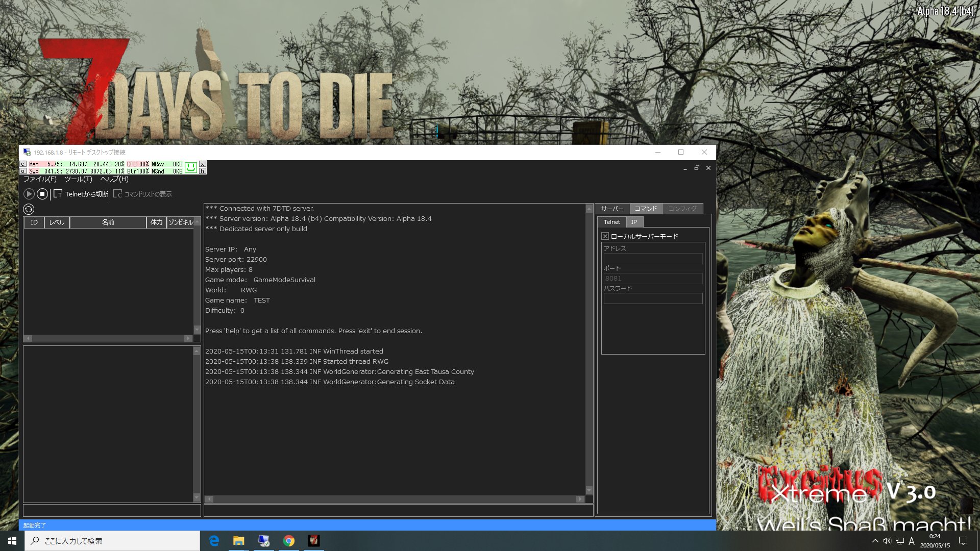Open the Windows Start menu
The image size is (980, 551).
pos(12,541)
